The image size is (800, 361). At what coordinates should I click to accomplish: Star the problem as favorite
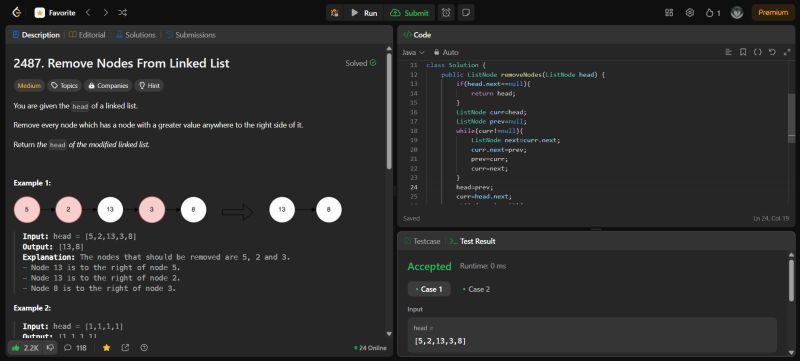(106, 348)
